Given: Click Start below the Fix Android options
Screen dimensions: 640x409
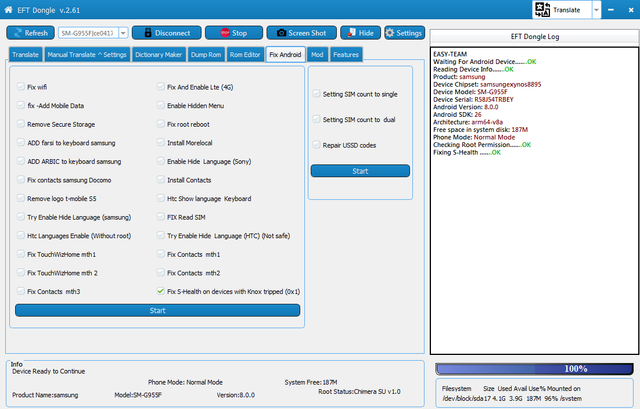Looking at the screenshot, I should click(x=157, y=311).
